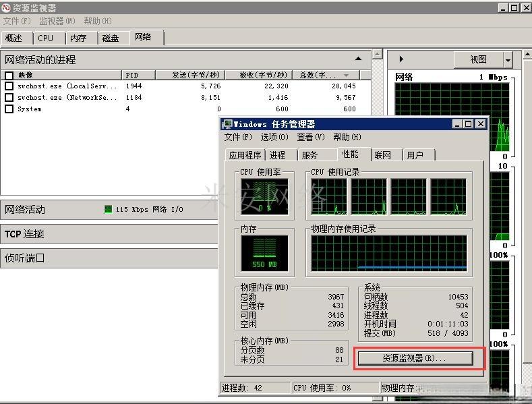Open 查看(V) menu in Task Manager
Viewport: 532px width, 404px height.
coord(311,137)
